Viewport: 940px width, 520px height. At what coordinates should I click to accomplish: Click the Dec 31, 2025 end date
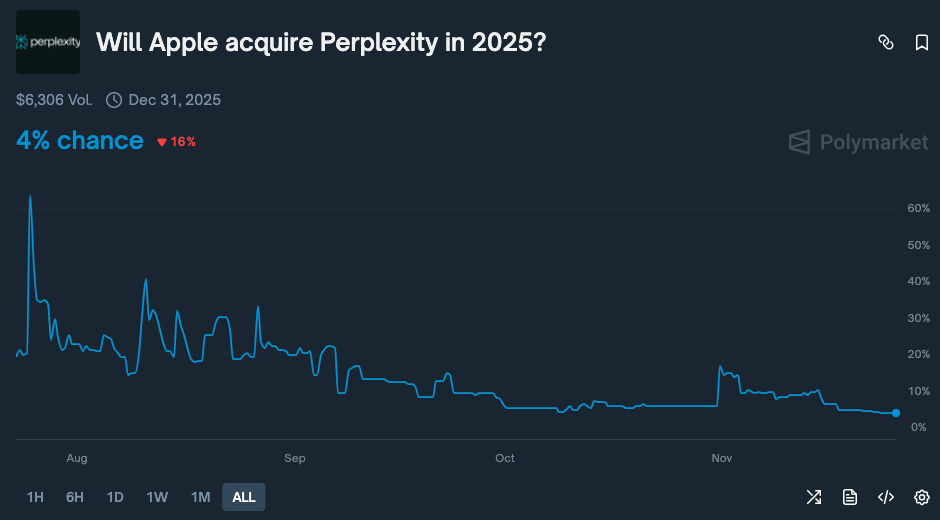(174, 100)
